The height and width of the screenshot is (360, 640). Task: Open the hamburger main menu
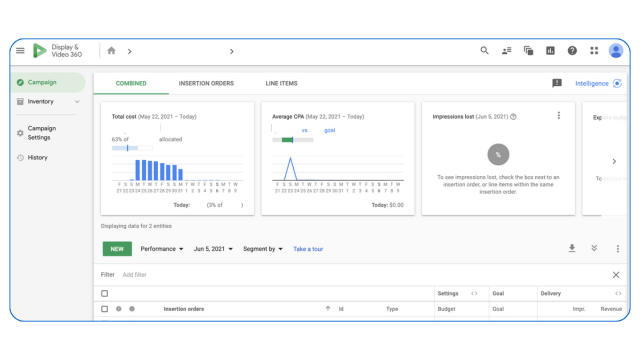20,51
